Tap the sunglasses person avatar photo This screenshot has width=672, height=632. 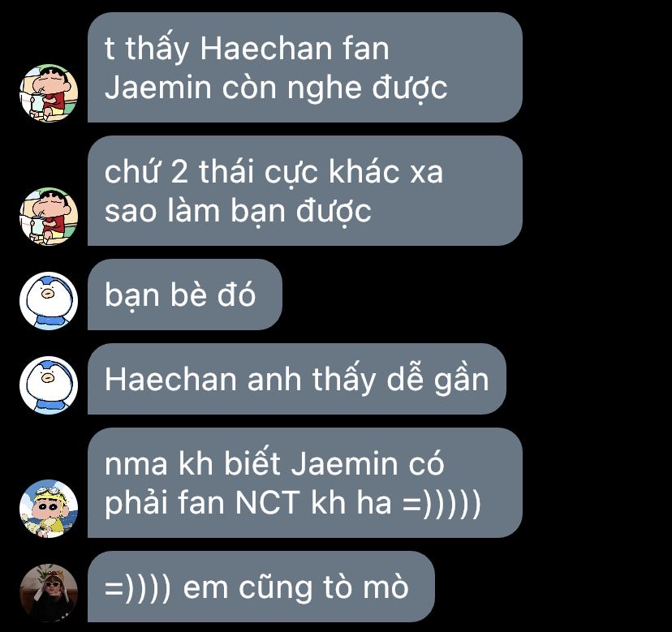[x=49, y=593]
